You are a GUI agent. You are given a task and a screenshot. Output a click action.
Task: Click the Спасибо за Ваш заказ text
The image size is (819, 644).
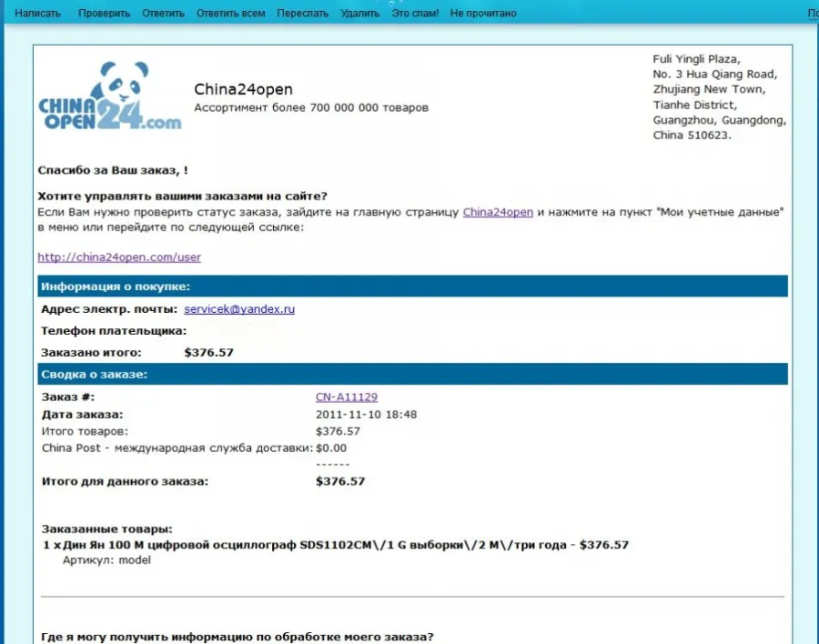113,170
